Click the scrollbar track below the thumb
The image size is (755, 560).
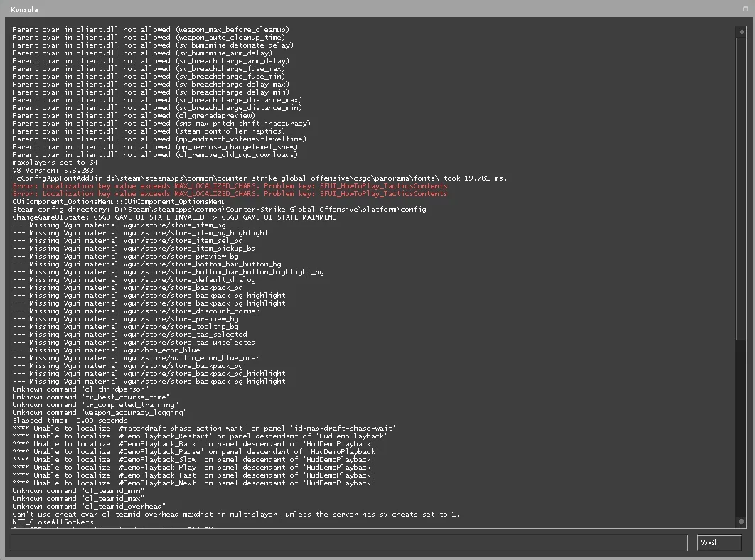tap(741, 428)
